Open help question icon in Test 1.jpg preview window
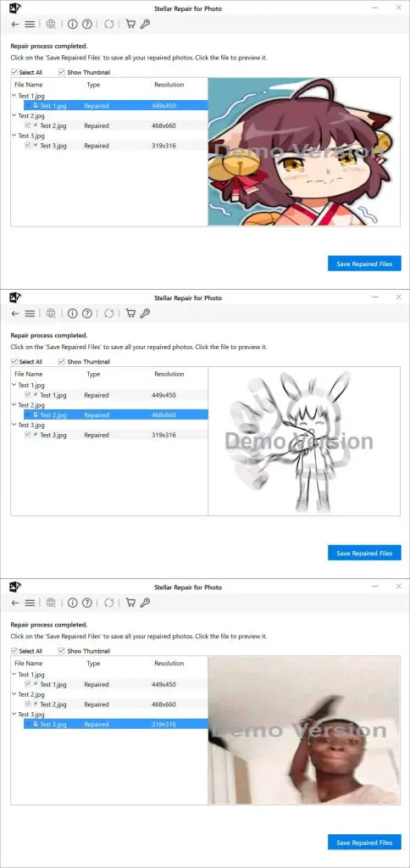410x868 pixels. pos(87,25)
